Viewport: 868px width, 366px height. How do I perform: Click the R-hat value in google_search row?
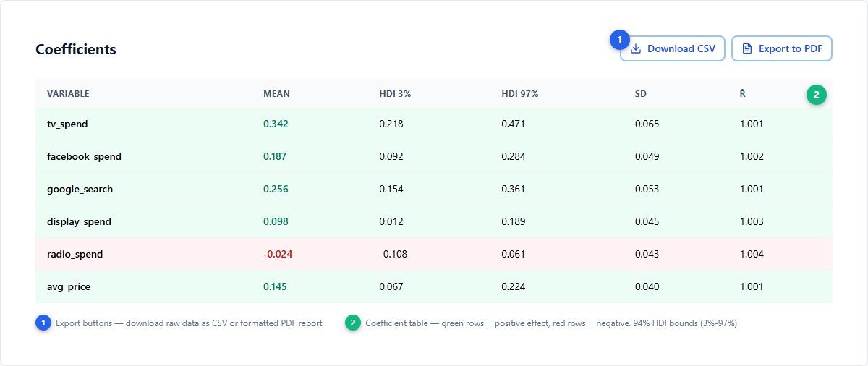752,189
